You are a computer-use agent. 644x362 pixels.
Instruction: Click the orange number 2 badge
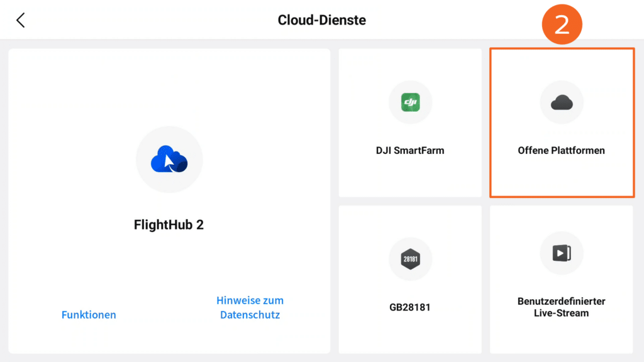point(562,25)
